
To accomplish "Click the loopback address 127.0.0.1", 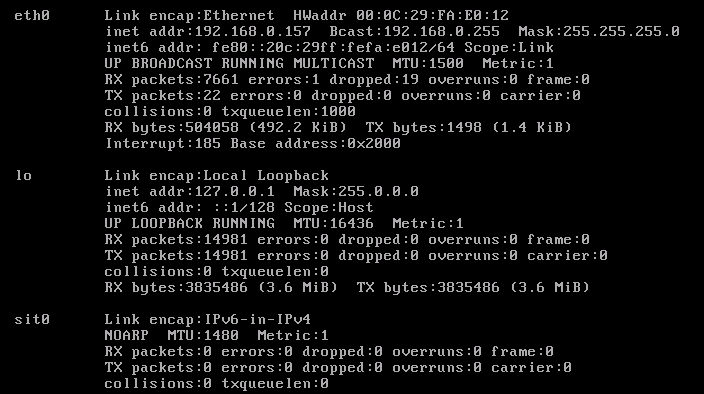I will pos(234,192).
